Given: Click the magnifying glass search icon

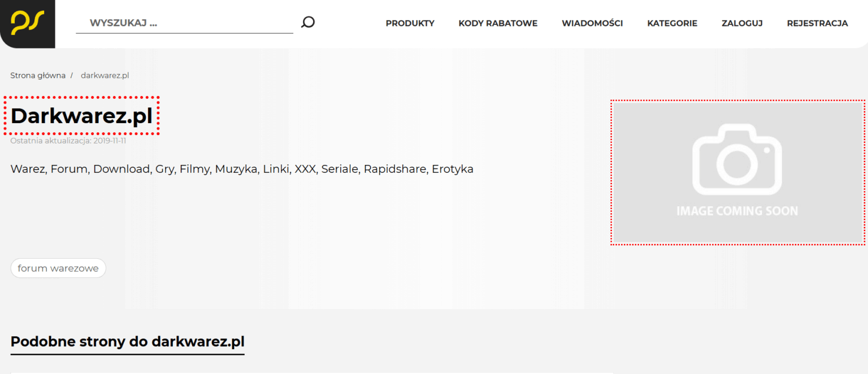Looking at the screenshot, I should pyautogui.click(x=307, y=23).
